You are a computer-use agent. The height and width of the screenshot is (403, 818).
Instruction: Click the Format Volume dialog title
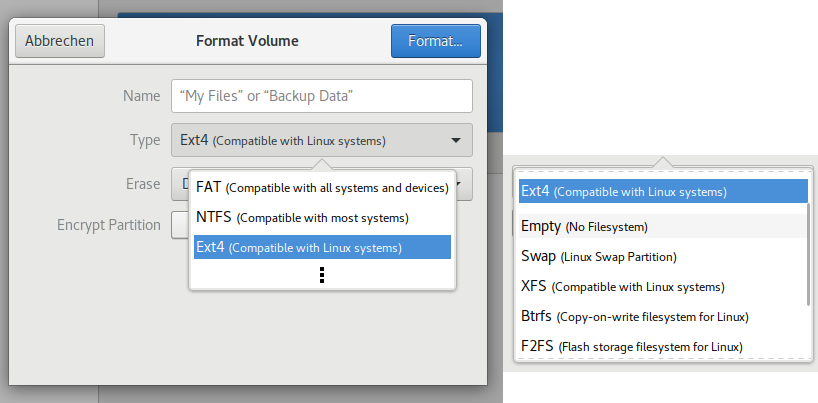[x=246, y=41]
